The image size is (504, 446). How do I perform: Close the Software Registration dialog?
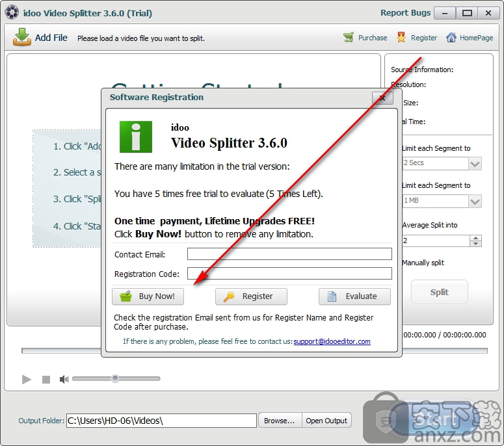tap(382, 98)
